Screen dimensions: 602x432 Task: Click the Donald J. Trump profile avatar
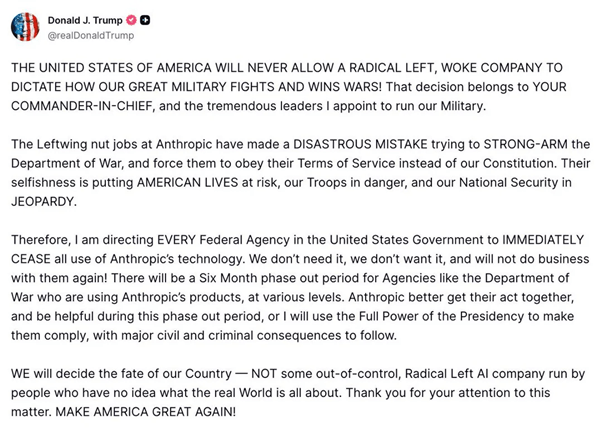click(x=25, y=27)
